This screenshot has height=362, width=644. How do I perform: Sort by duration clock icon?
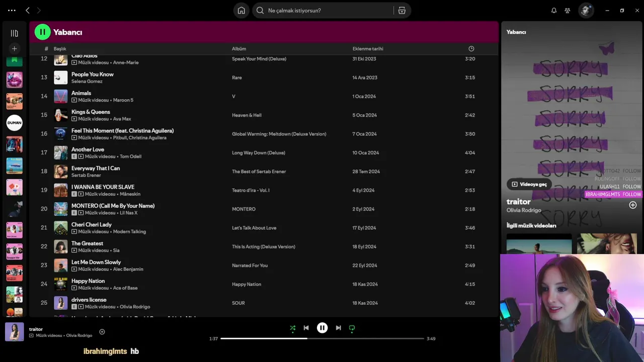[x=471, y=49]
